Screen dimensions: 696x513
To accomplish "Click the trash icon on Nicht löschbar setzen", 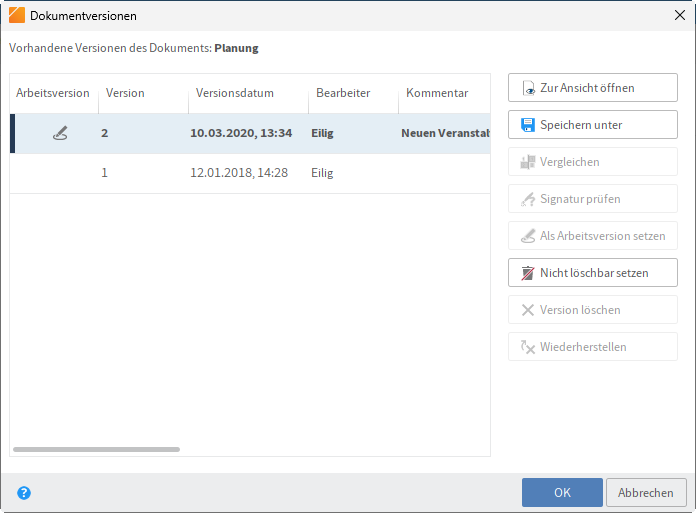I will [x=528, y=273].
